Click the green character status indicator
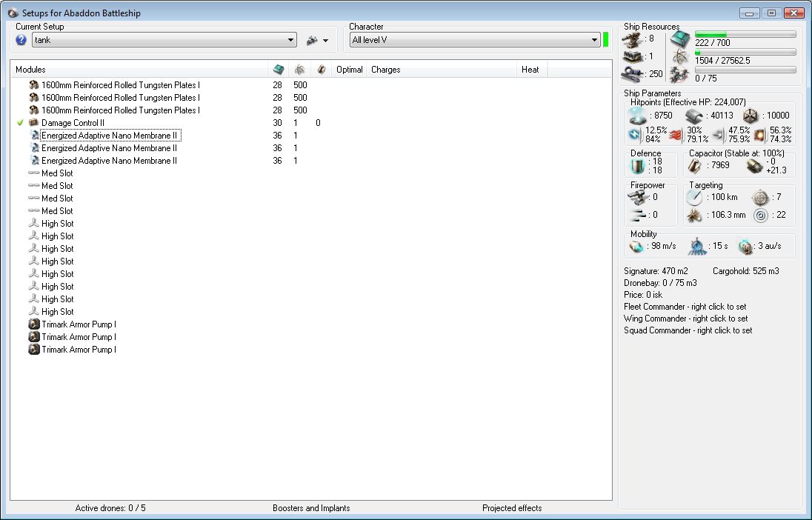812x520 pixels. [x=605, y=40]
